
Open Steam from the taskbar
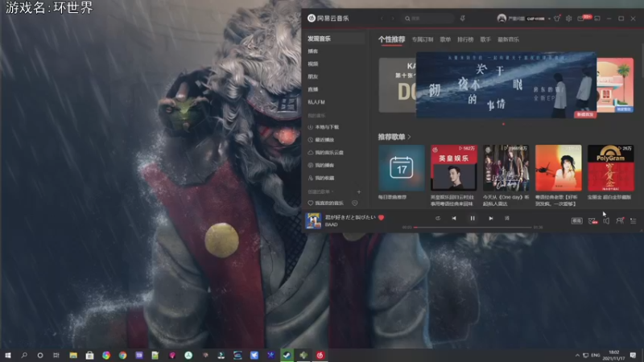[x=287, y=355]
